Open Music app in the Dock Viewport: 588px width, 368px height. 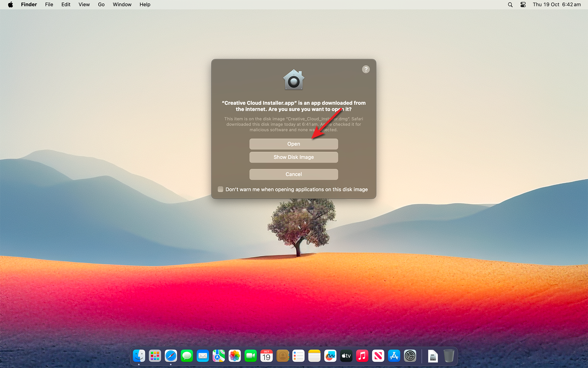[x=362, y=356]
